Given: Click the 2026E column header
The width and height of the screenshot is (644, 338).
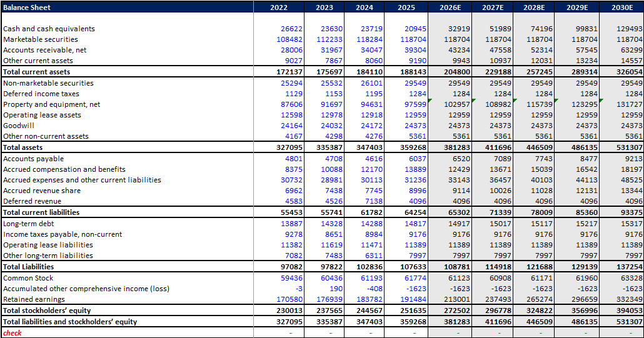Looking at the screenshot, I should 450,7.
